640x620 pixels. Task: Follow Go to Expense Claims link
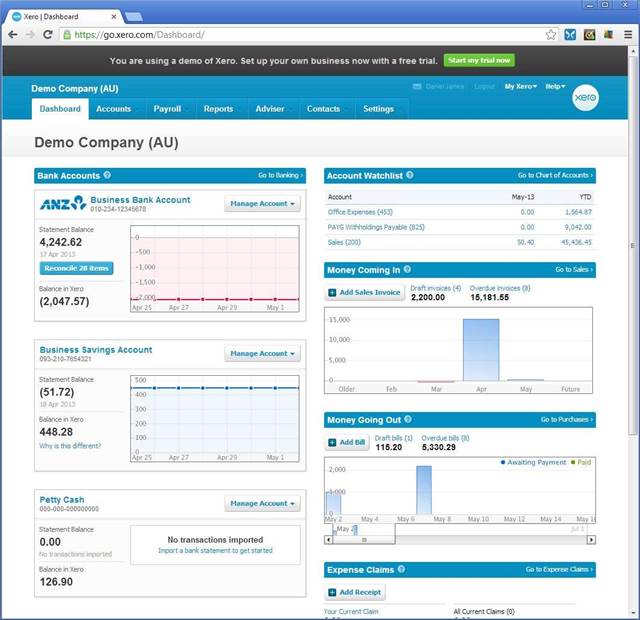point(559,569)
